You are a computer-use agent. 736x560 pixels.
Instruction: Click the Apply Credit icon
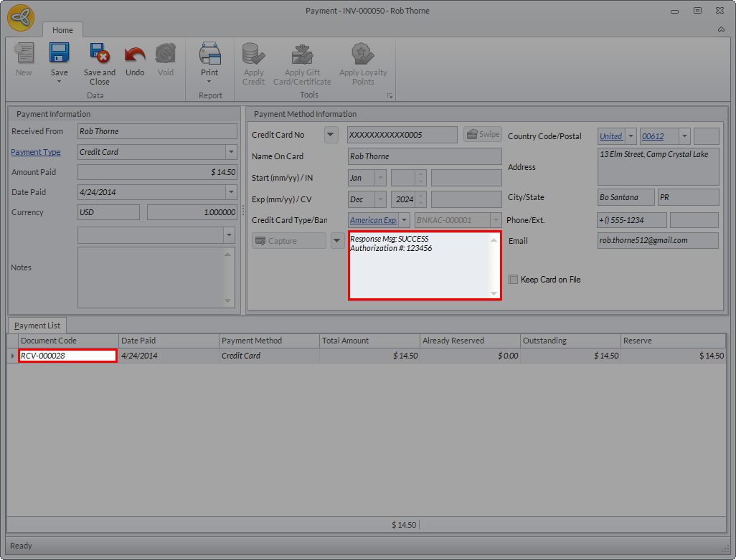tap(253, 54)
